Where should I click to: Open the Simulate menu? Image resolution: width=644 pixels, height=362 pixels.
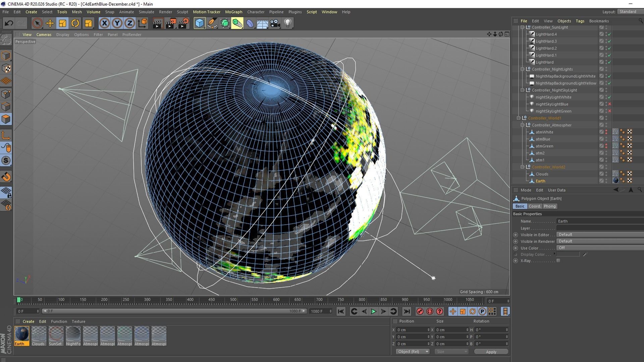point(146,12)
